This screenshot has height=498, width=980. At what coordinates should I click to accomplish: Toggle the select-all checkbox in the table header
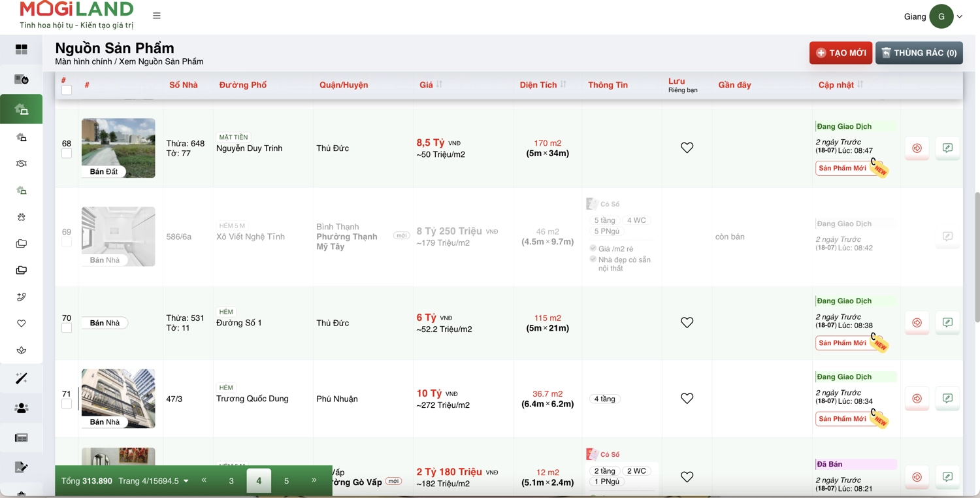(67, 90)
